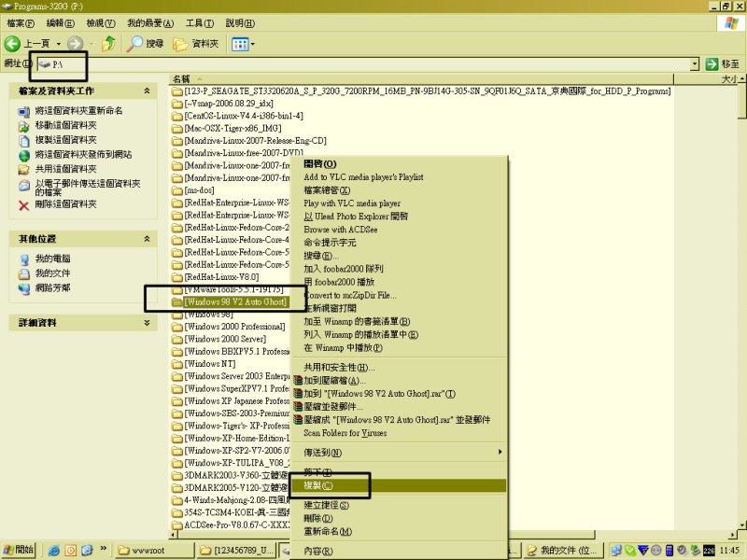Click the Internet Explorer quick launch icon
Viewport: 747px width, 560px height.
click(x=54, y=551)
